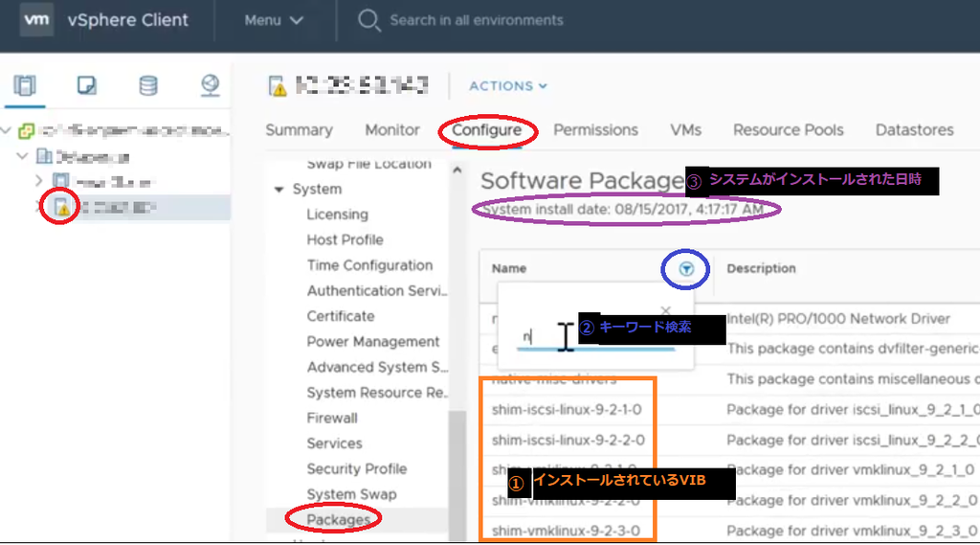Select package shim-iscsi-linux-9-2-2-0
Screen dimensions: 980x545
pyautogui.click(x=568, y=440)
